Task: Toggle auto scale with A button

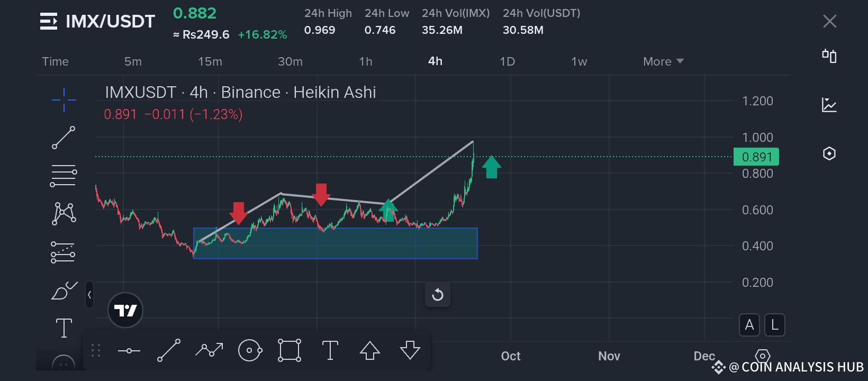Action: tap(749, 325)
